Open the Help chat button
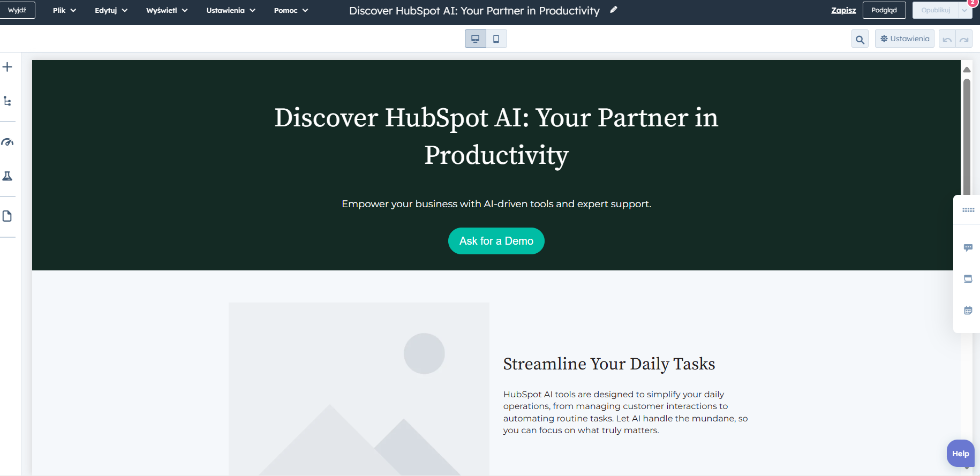The height and width of the screenshot is (476, 980). coord(961,454)
